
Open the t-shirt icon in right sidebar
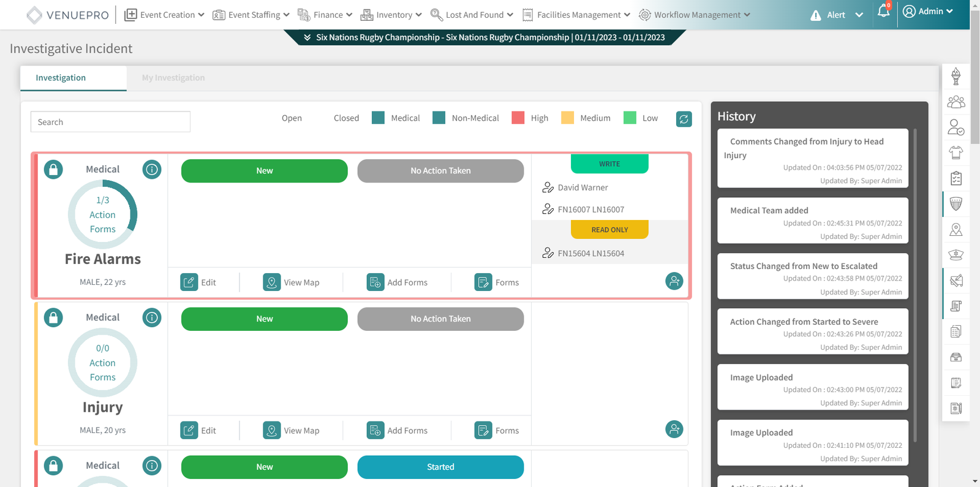point(956,152)
